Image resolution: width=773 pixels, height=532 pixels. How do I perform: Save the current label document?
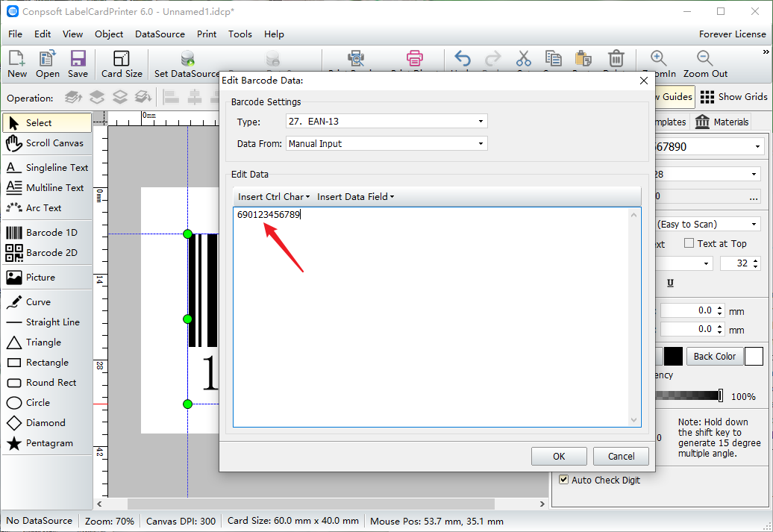tap(78, 64)
